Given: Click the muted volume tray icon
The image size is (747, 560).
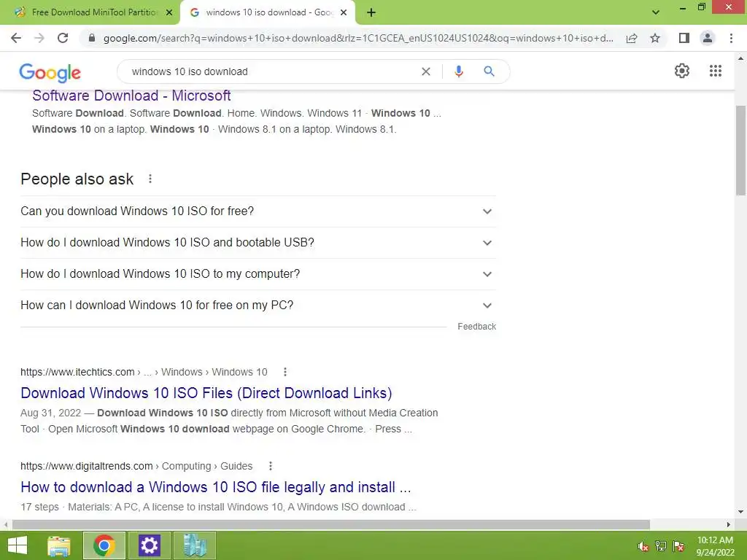Looking at the screenshot, I should [643, 546].
